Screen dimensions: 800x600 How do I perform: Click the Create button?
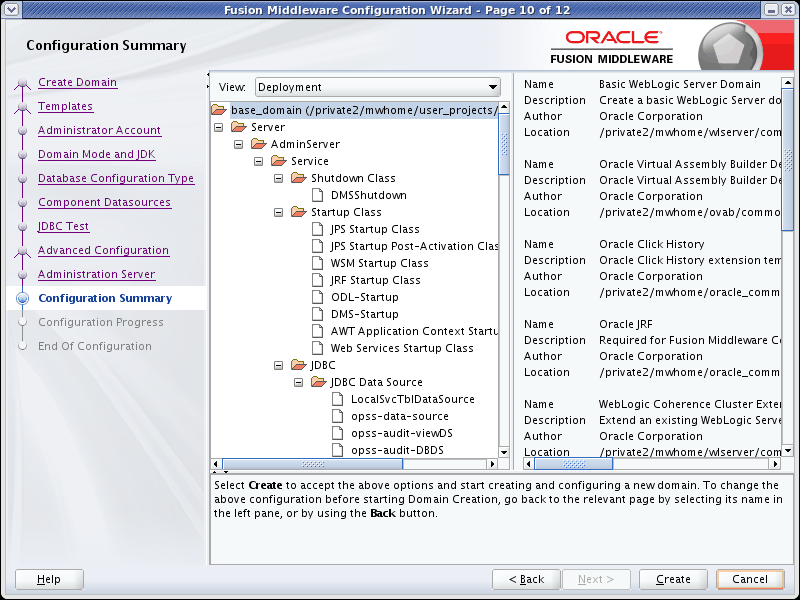point(673,579)
